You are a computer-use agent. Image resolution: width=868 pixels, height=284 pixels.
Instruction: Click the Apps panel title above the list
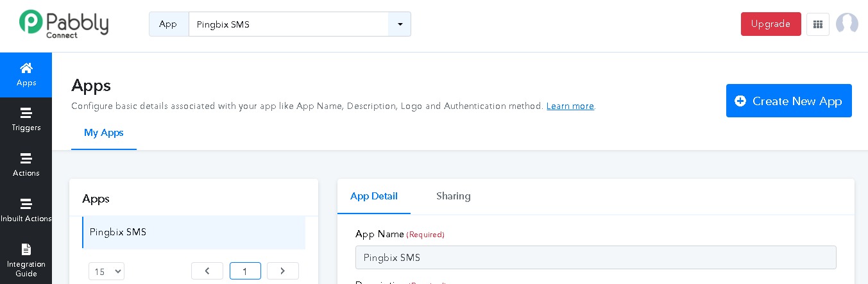tap(96, 199)
